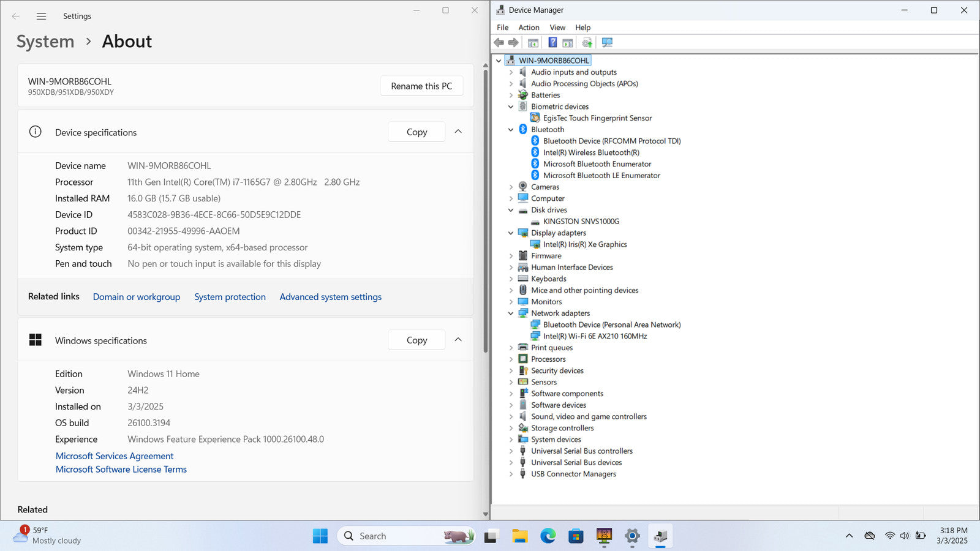Click Show/Hide Action Pane toolbar icon
This screenshot has width=980, height=551.
pos(568,43)
